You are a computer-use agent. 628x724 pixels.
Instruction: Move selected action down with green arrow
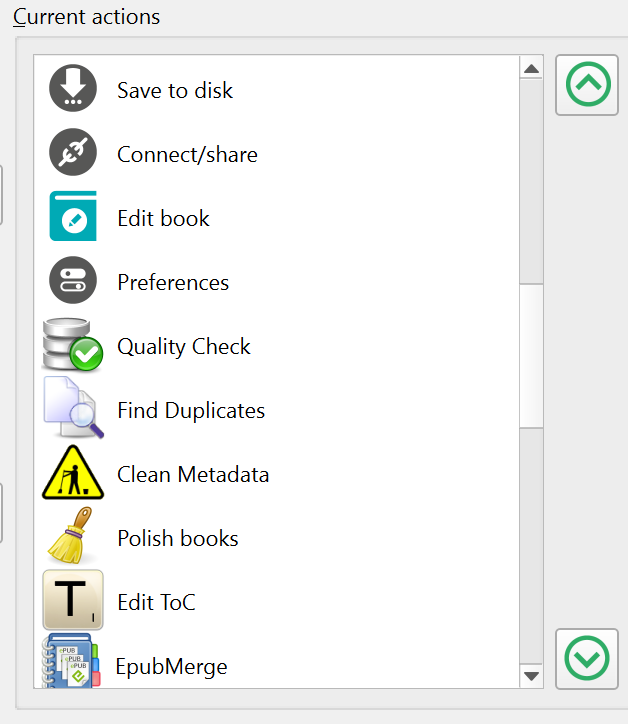(x=587, y=658)
